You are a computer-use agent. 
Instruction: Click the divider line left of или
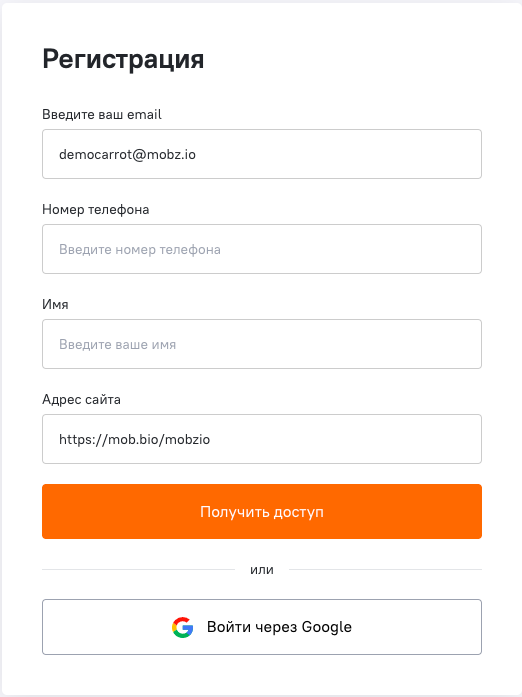tap(138, 569)
